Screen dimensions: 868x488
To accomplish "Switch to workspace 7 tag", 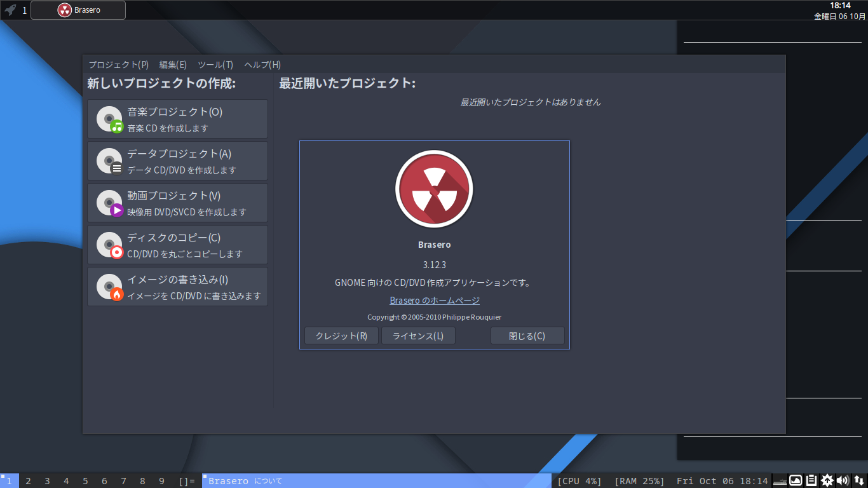I will (x=124, y=481).
